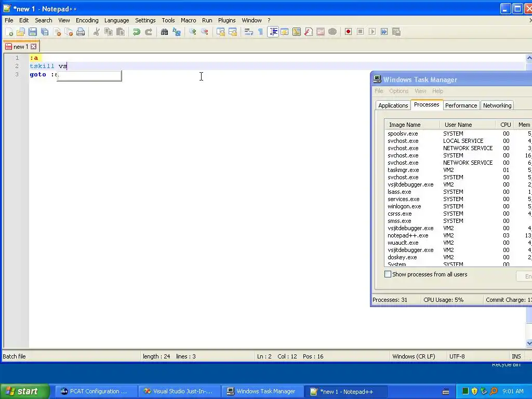532x399 pixels.
Task: Click the security shield tray icon
Action: pyautogui.click(x=474, y=391)
